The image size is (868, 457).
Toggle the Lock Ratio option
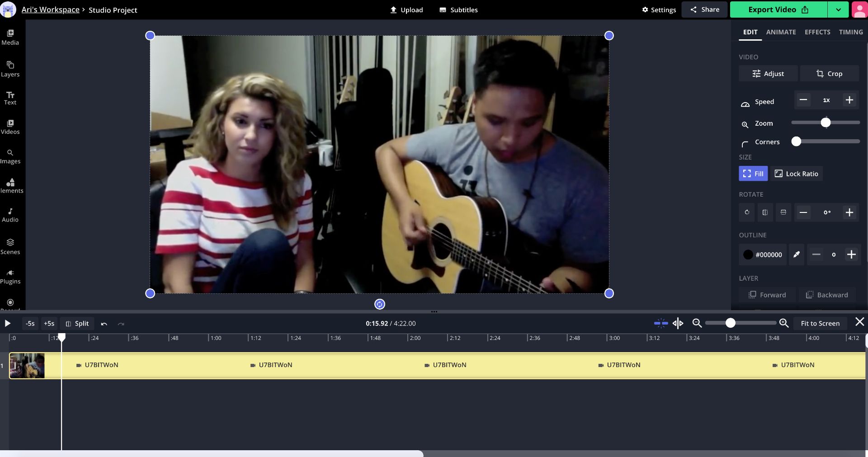796,174
